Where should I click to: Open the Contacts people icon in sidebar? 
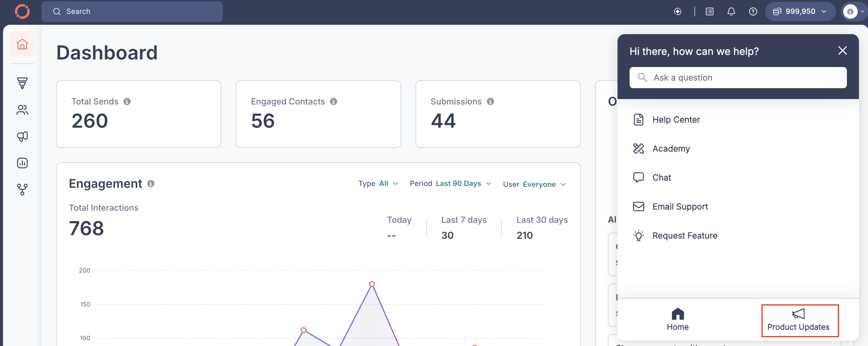(22, 110)
